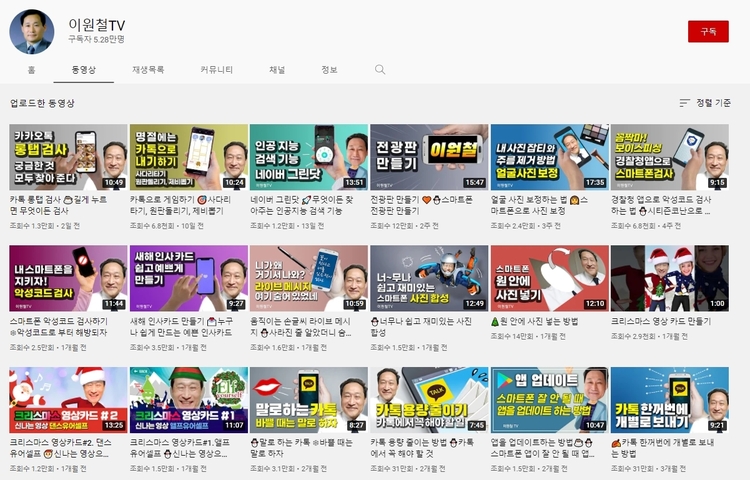The image size is (750, 480).
Task: Click title 크리스마스 영상카드#2 댄스 유어셀프
Action: click(60, 448)
